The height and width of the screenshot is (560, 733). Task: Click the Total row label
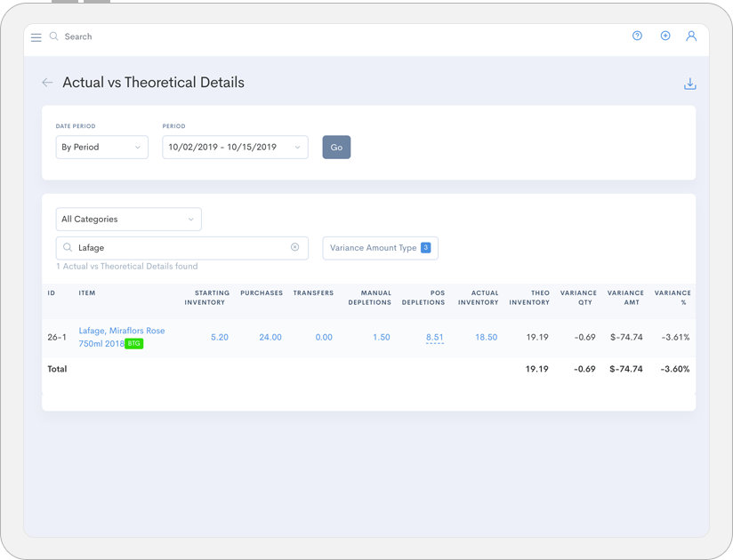click(x=57, y=369)
